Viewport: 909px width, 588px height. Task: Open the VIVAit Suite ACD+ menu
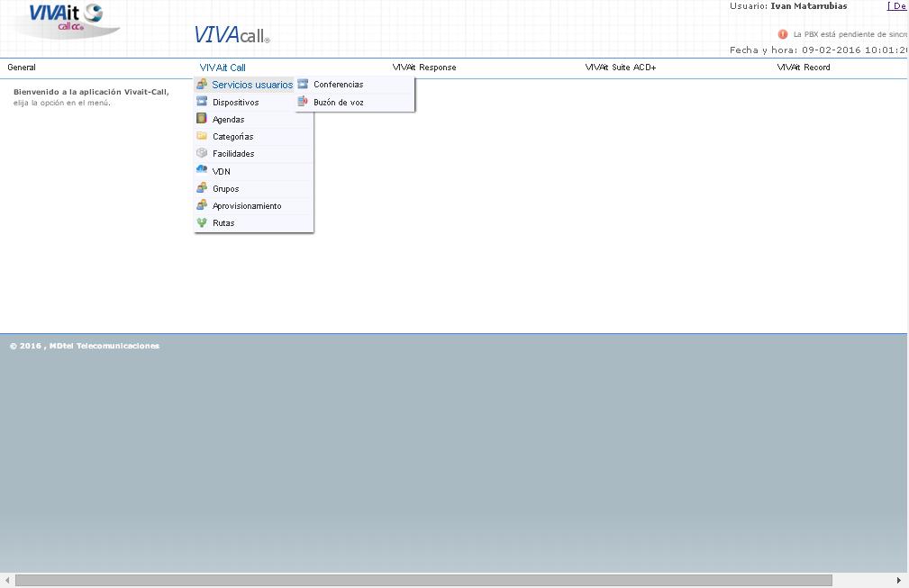[621, 68]
